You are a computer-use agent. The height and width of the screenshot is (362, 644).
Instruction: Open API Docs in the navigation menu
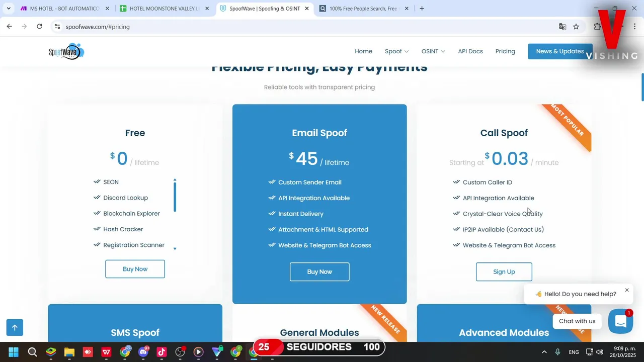click(470, 51)
